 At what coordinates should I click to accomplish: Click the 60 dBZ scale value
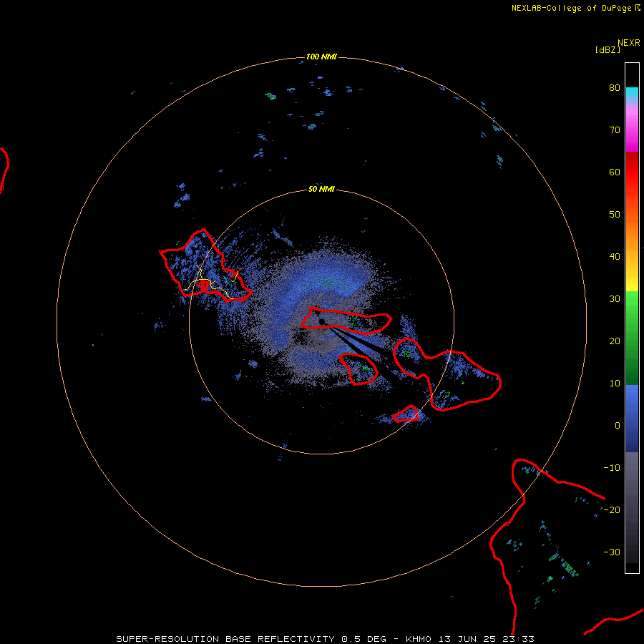(615, 172)
